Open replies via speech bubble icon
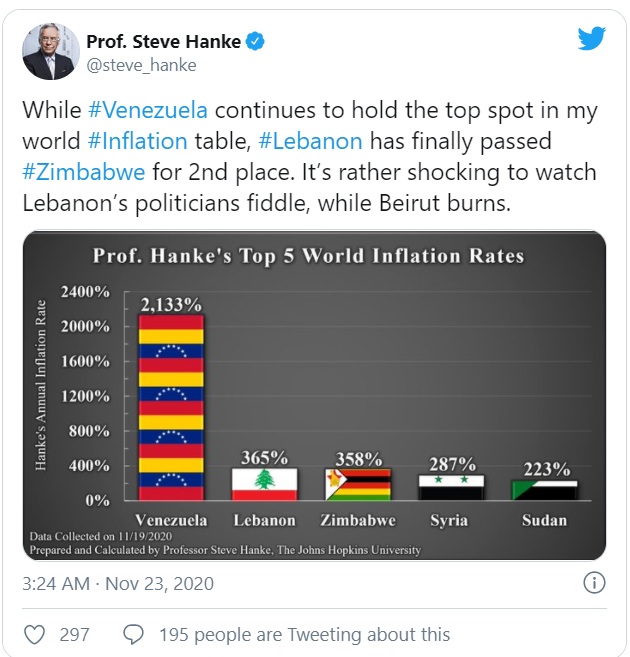This screenshot has width=630, height=657. click(134, 634)
